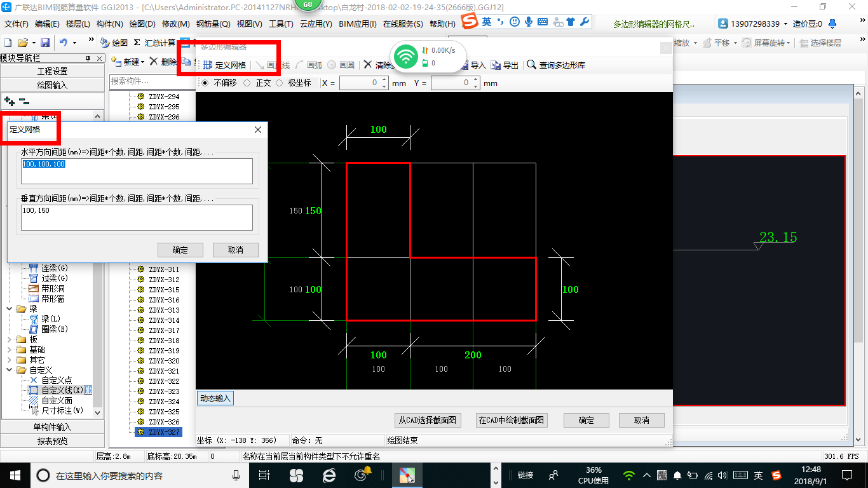Viewport: 868px width, 488px height.
Task: Click collapse-all minus icon in navigator
Action: 24,100
